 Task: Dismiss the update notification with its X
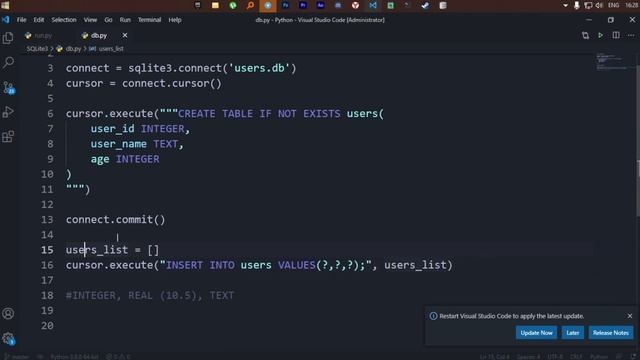point(630,316)
